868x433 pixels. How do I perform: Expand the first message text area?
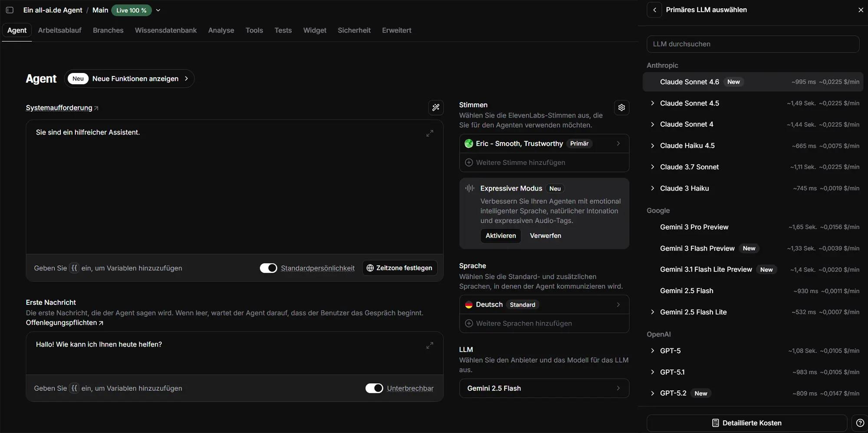430,345
